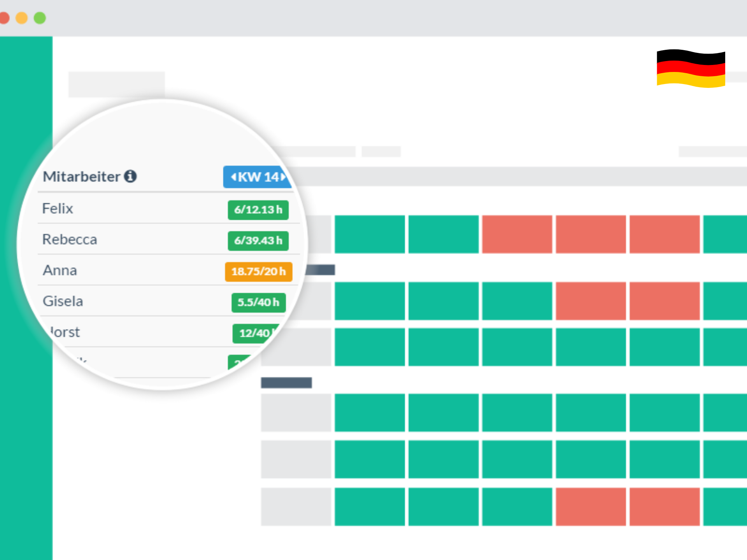Viewport: 747px width, 560px height.
Task: Click the dark section label bar above fourth row
Action: coord(286,383)
